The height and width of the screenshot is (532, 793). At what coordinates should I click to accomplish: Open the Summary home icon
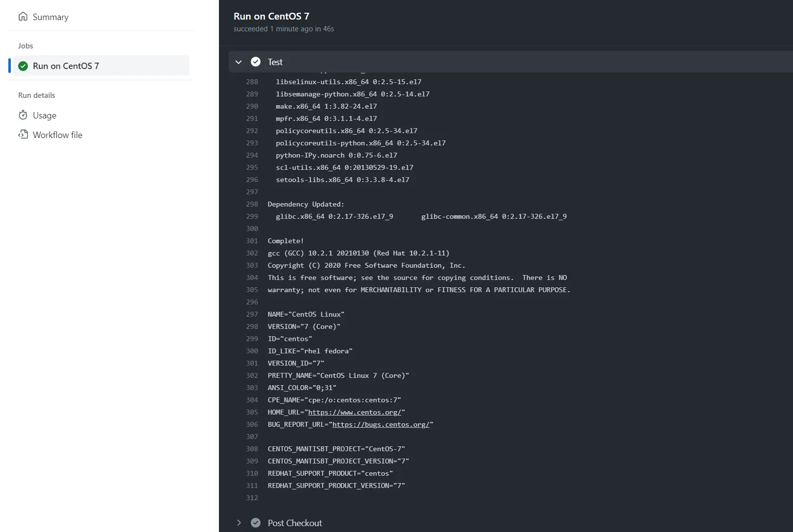(23, 17)
